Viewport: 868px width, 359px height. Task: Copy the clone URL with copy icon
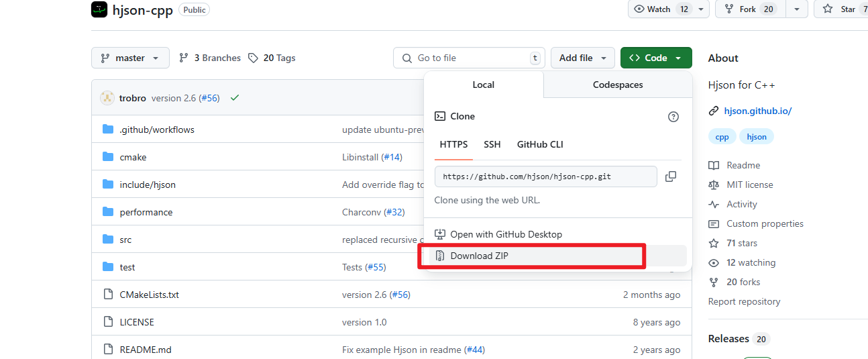(x=671, y=176)
